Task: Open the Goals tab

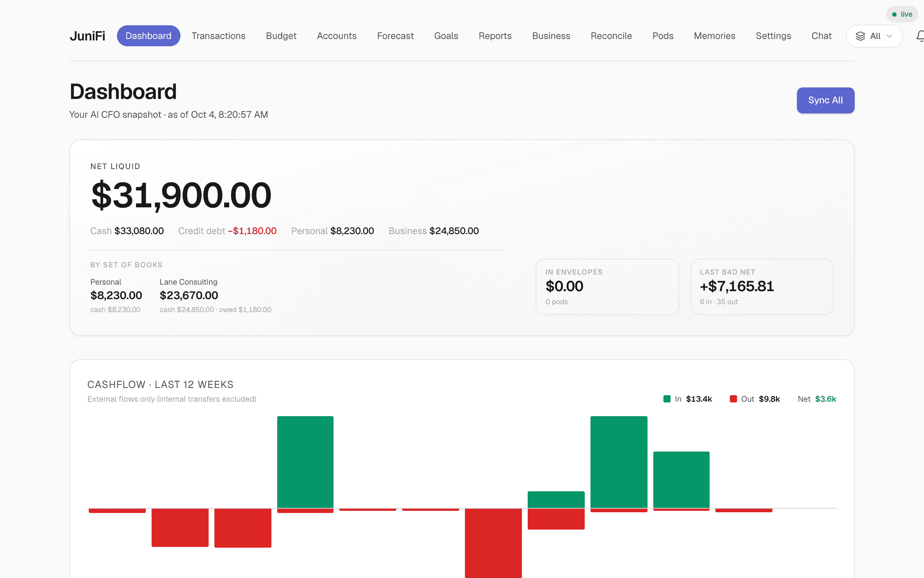Action: [x=446, y=36]
